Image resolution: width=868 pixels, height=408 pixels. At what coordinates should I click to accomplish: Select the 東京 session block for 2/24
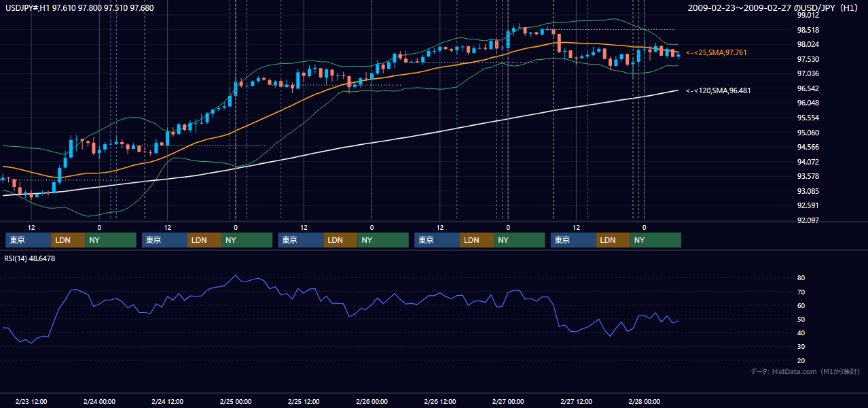pyautogui.click(x=164, y=240)
